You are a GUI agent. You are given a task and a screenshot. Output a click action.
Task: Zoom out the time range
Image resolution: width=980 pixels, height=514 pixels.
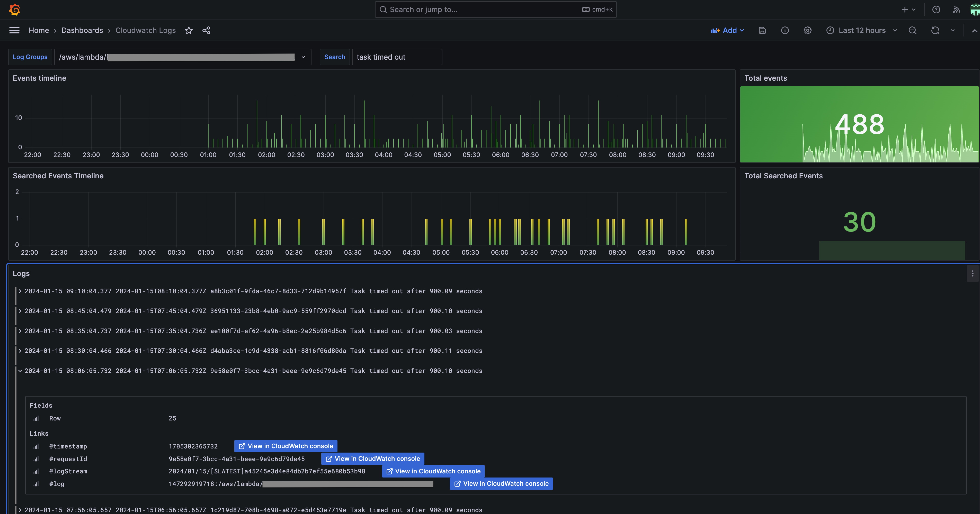point(912,30)
